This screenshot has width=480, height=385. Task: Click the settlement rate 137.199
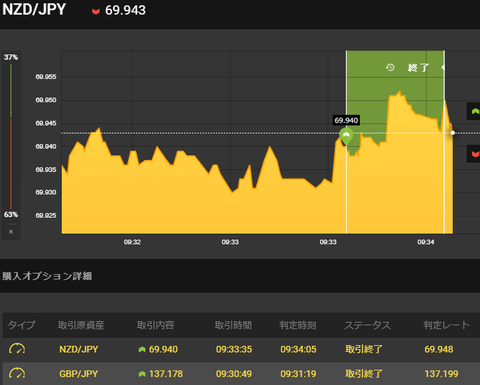pyautogui.click(x=441, y=374)
